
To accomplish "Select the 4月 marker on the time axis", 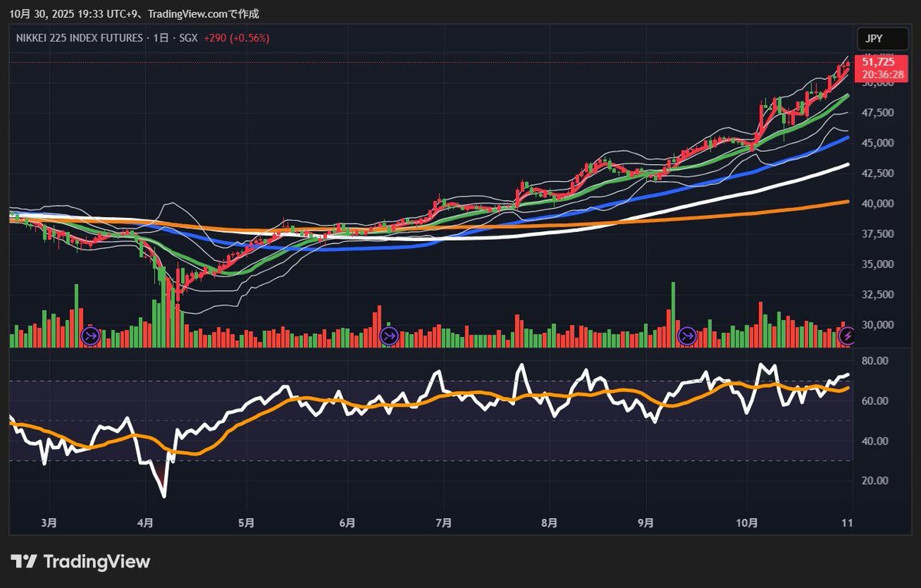I will (x=145, y=524).
